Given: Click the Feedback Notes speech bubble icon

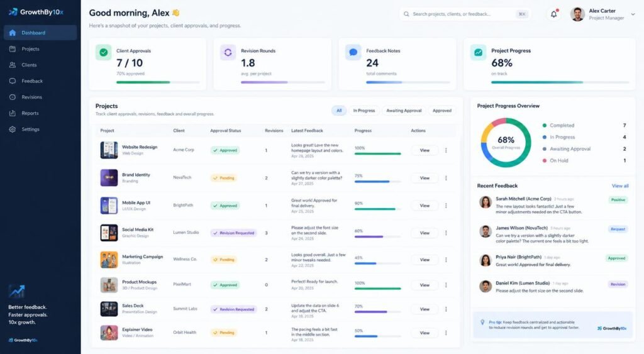Looking at the screenshot, I should click(353, 52).
